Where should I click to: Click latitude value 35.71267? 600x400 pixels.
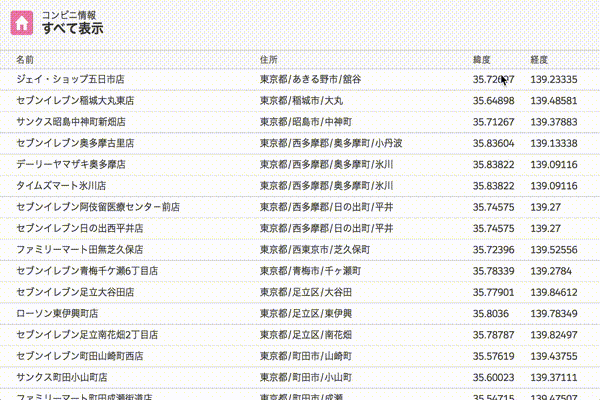[494, 122]
